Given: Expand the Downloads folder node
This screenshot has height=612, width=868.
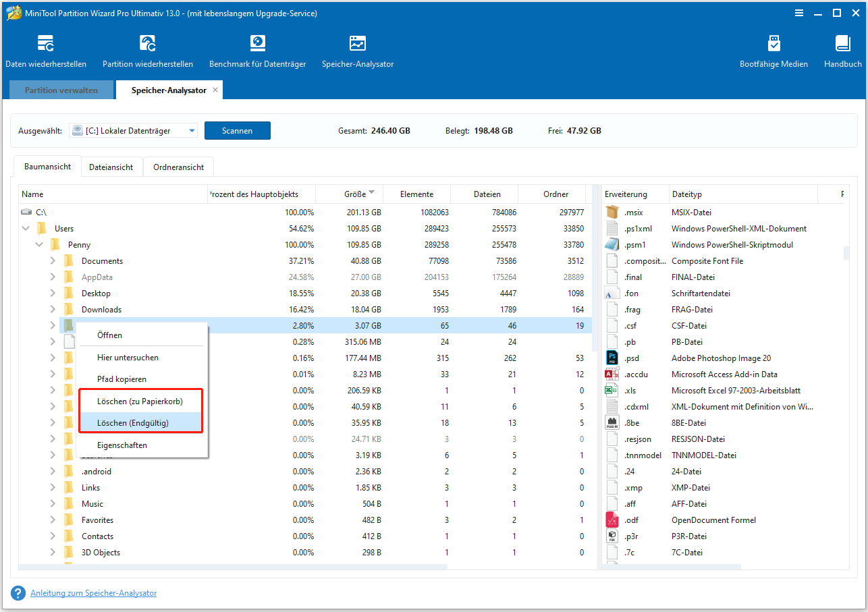Looking at the screenshot, I should [53, 310].
